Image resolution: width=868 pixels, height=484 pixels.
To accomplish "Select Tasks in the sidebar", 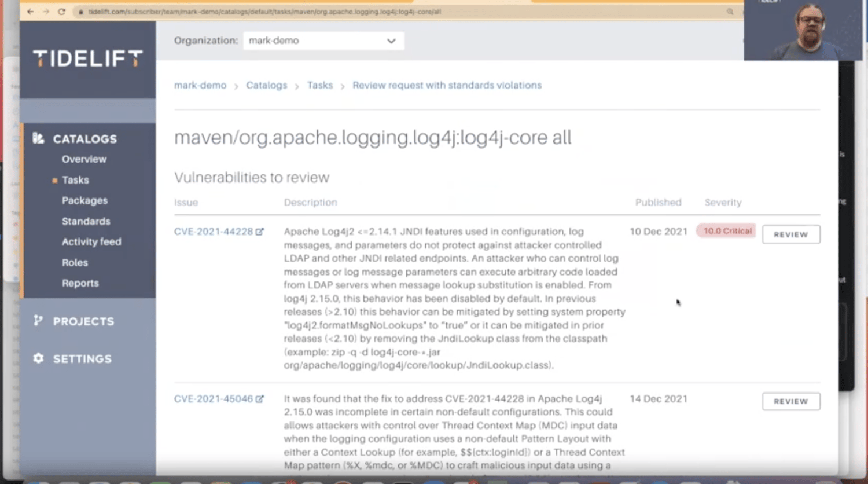I will click(x=75, y=180).
